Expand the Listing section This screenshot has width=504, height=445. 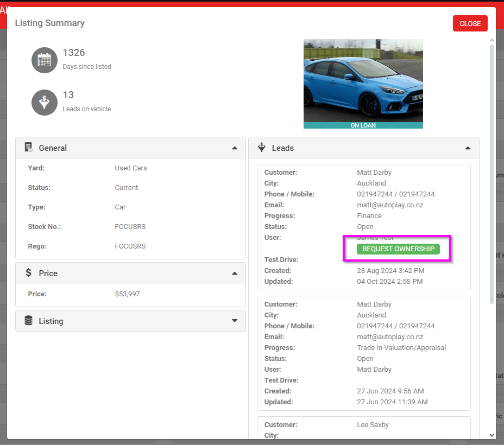pyautogui.click(x=235, y=321)
